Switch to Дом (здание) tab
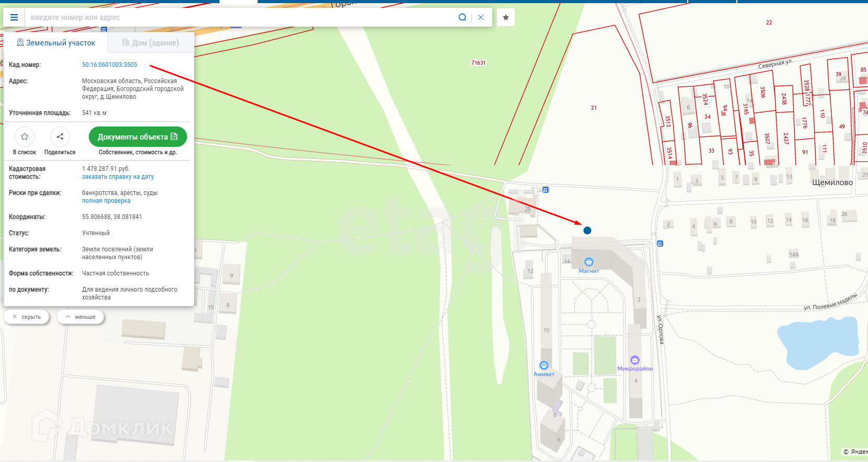 tap(151, 43)
